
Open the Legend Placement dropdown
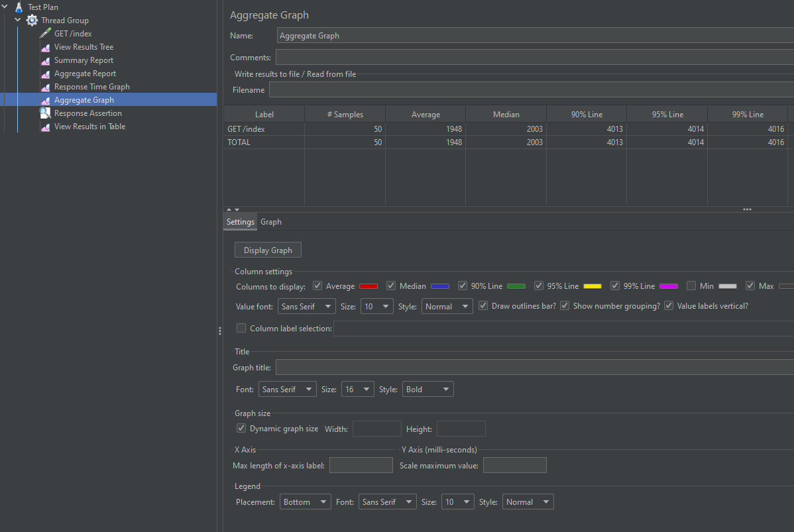pyautogui.click(x=305, y=502)
